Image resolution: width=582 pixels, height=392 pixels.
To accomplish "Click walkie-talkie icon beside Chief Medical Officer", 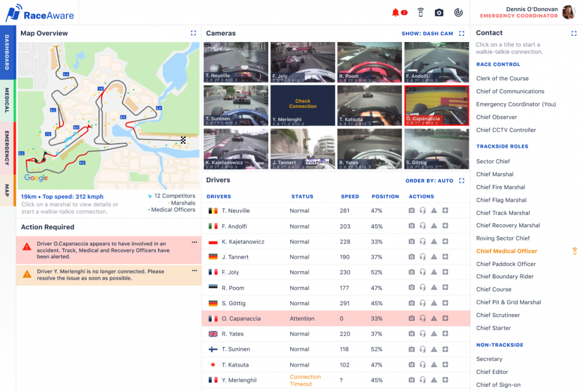I will coord(574,251).
